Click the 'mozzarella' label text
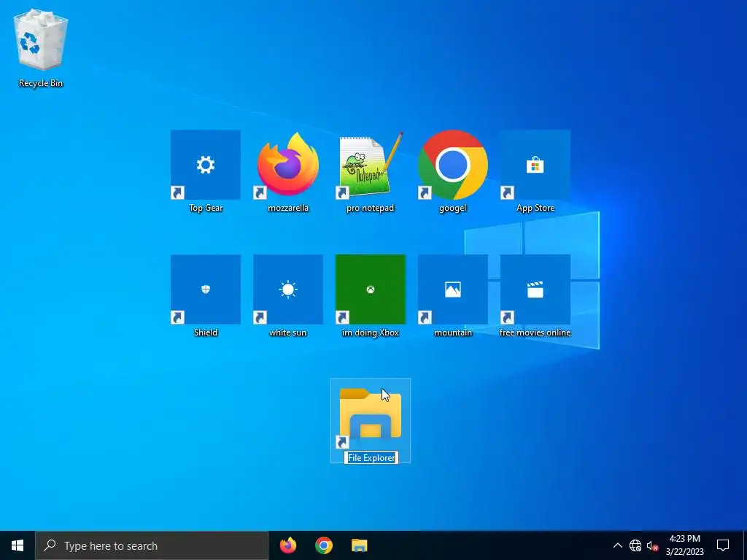The height and width of the screenshot is (560, 747). tap(287, 208)
